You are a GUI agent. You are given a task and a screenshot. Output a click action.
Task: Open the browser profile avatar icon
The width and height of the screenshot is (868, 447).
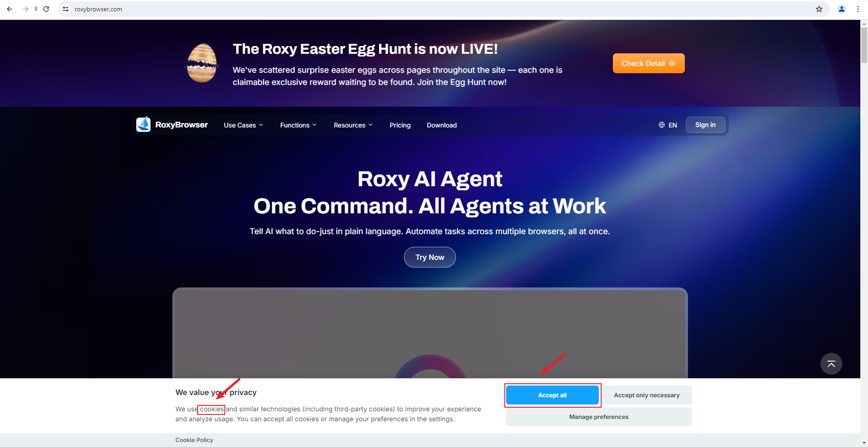[x=842, y=9]
